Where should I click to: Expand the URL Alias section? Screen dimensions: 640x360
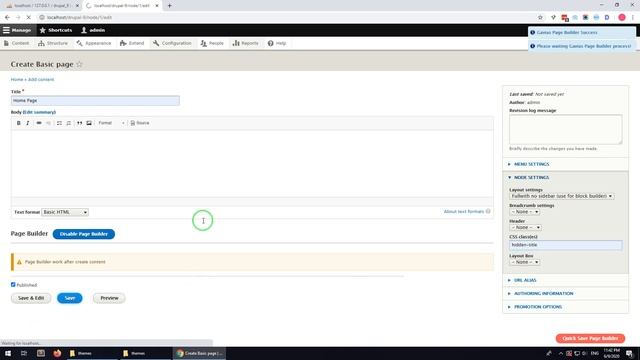pyautogui.click(x=525, y=280)
